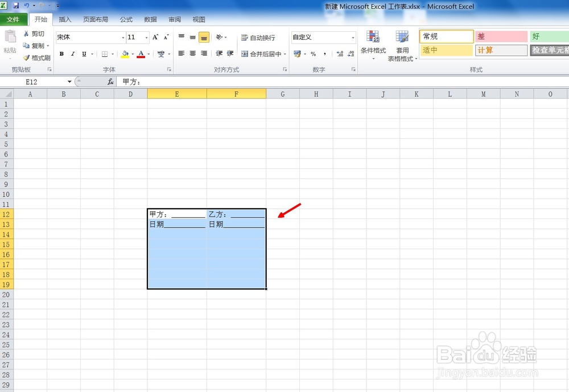This screenshot has width=569, height=392.
Task: Switch to the 视图 (View) tab
Action: tap(199, 19)
